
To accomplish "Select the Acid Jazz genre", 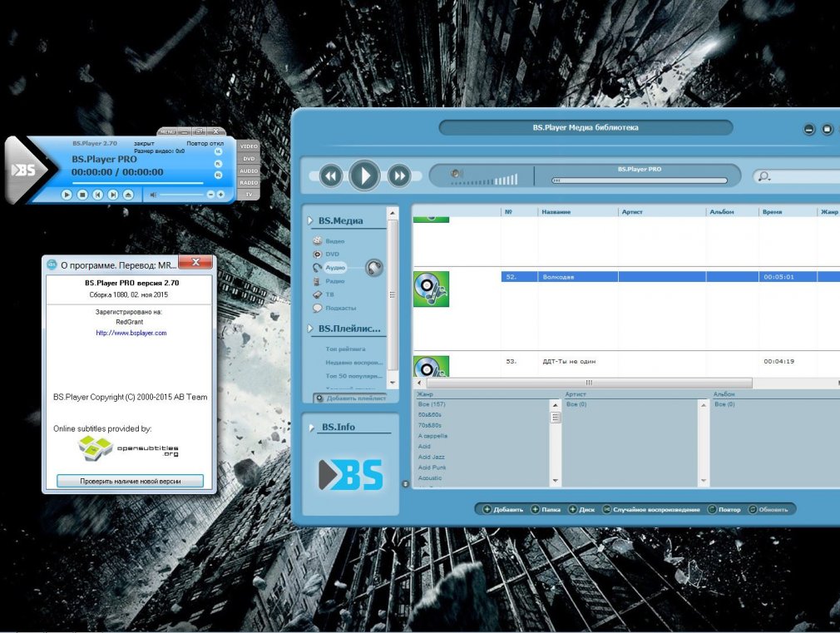I will point(432,457).
